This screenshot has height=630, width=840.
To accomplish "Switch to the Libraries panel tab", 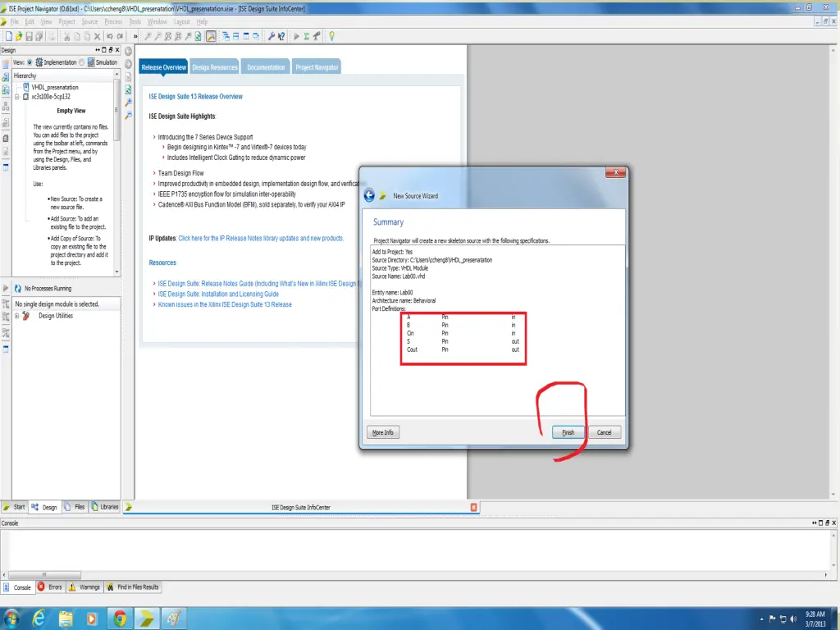I will 105,507.
